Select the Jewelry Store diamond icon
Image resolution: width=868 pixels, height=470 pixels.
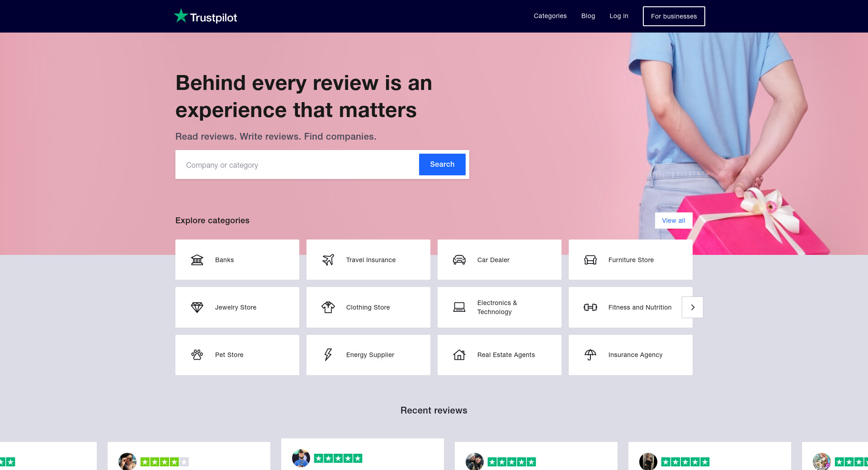197,307
